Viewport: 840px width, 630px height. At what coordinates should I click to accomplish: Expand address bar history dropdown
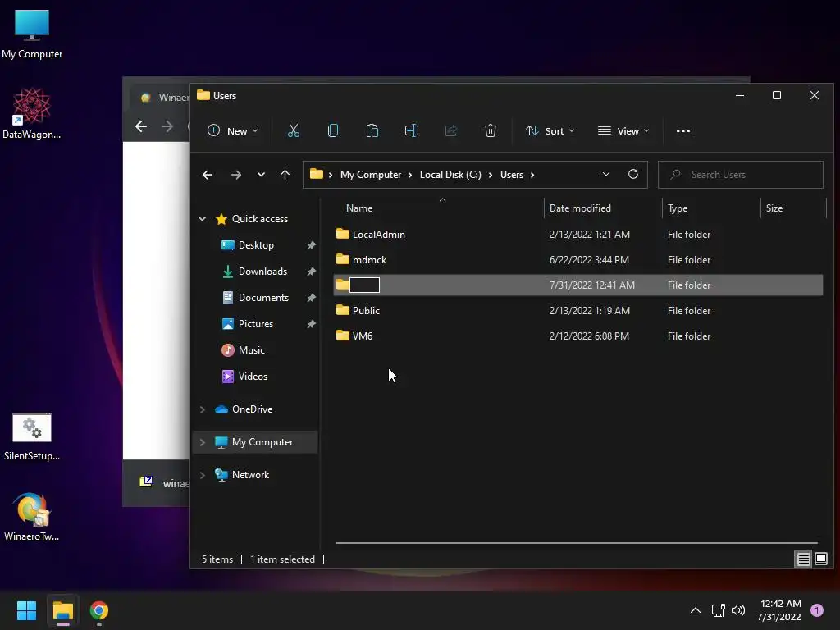(x=606, y=174)
